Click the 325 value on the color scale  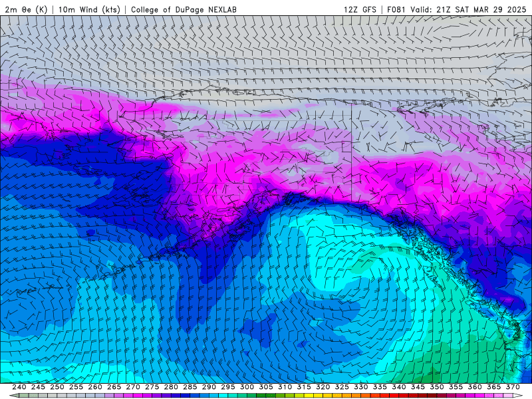[342, 387]
